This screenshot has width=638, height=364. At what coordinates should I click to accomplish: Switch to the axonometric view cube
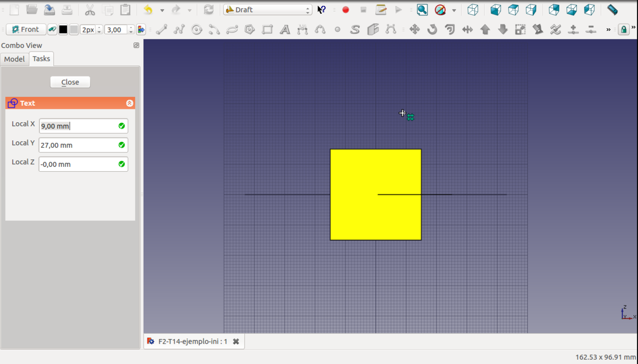(473, 10)
